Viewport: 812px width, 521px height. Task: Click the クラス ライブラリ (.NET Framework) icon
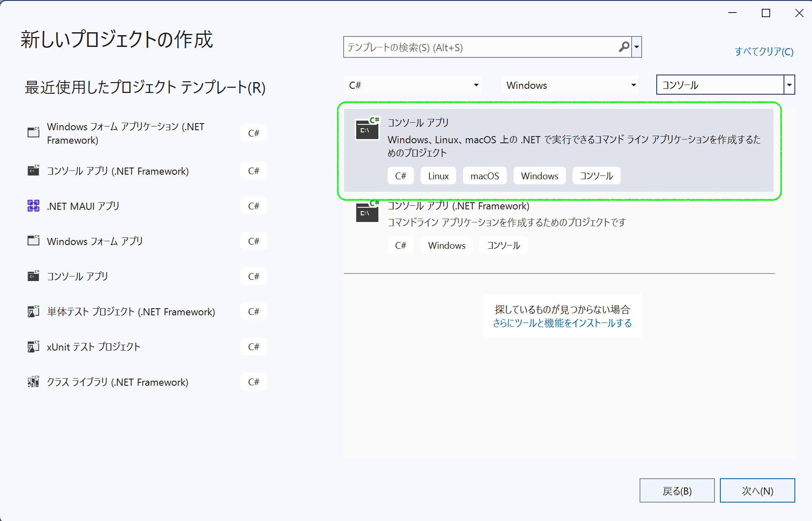coord(33,382)
